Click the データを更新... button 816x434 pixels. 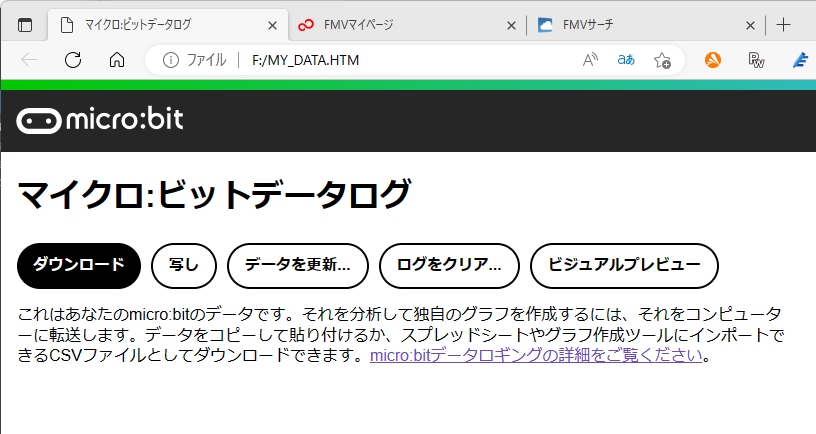[x=298, y=265]
